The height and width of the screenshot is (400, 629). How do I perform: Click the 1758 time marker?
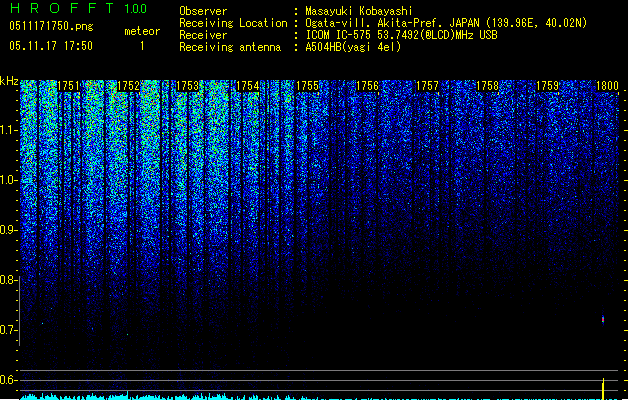tap(487, 86)
